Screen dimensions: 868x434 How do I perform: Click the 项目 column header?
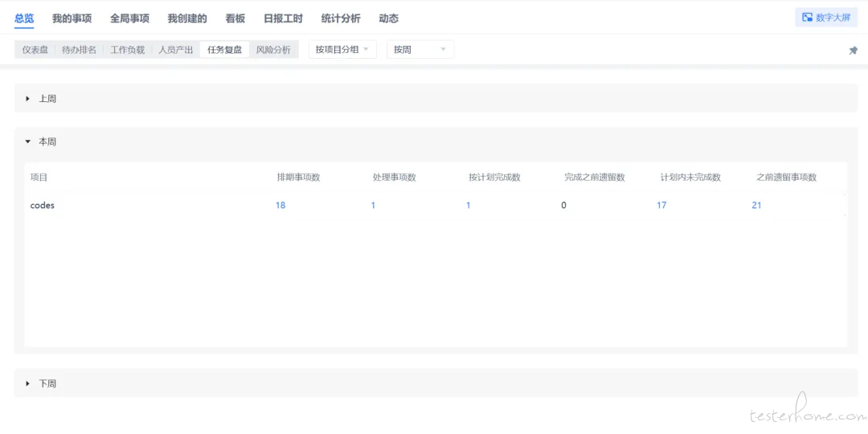point(39,178)
